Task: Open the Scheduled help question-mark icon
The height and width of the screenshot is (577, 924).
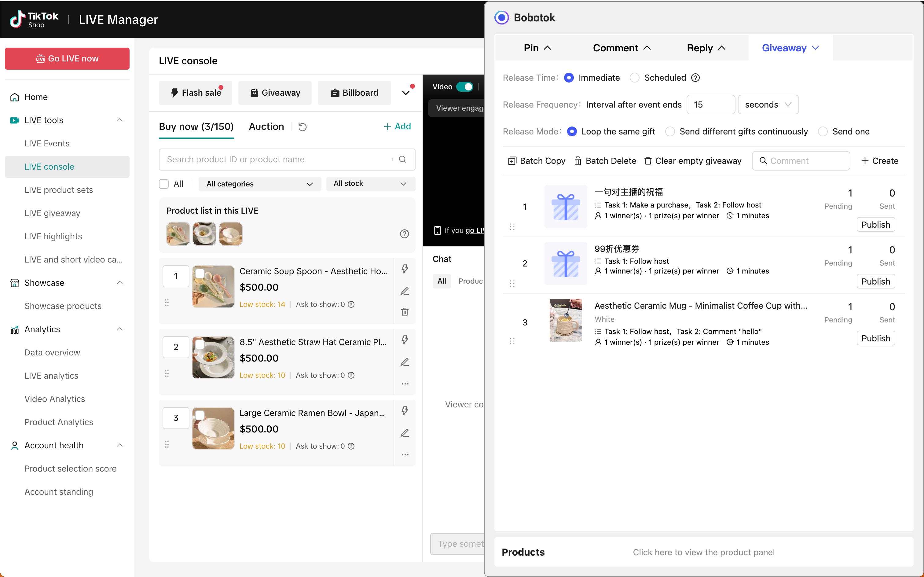Action: click(695, 78)
